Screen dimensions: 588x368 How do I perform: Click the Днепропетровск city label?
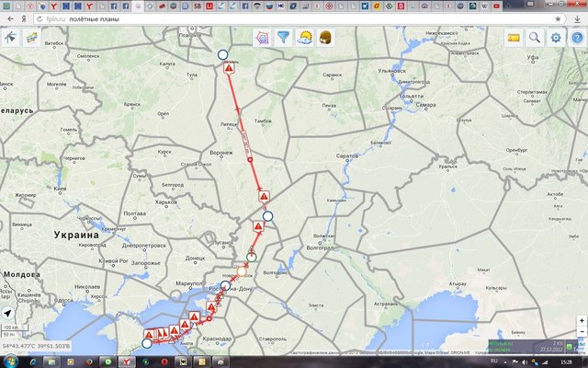(144, 246)
